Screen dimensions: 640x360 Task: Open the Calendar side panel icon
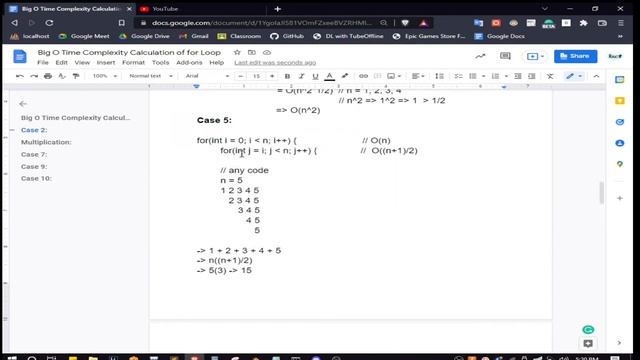point(620,80)
